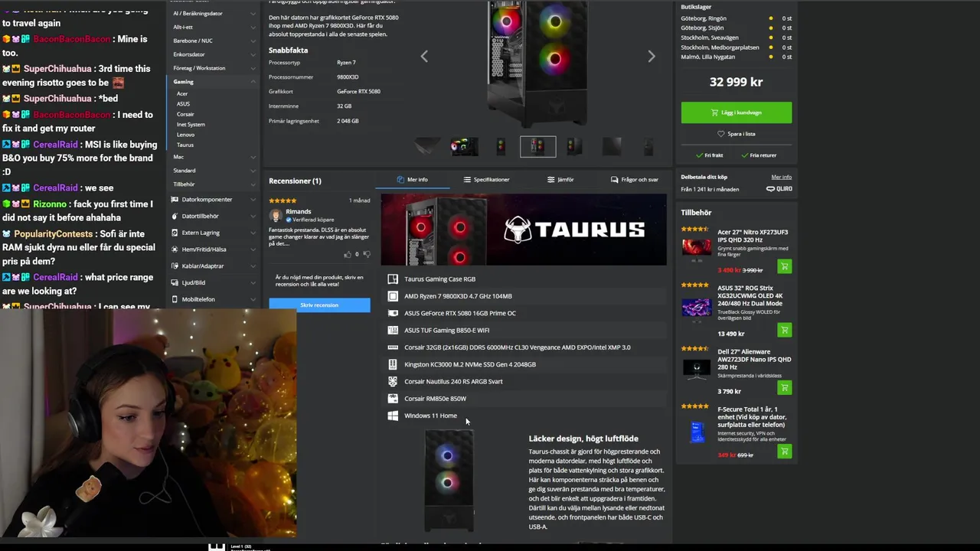Open the Acer 27" Nitro XF273UF3 product link
Image resolution: width=980 pixels, height=551 pixels.
(753, 236)
